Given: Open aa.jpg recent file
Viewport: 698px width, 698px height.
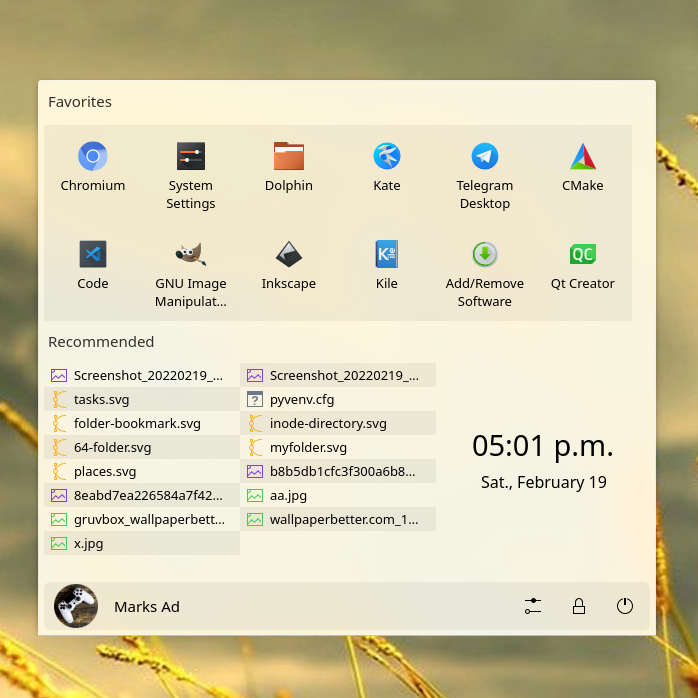Looking at the screenshot, I should click(x=338, y=495).
